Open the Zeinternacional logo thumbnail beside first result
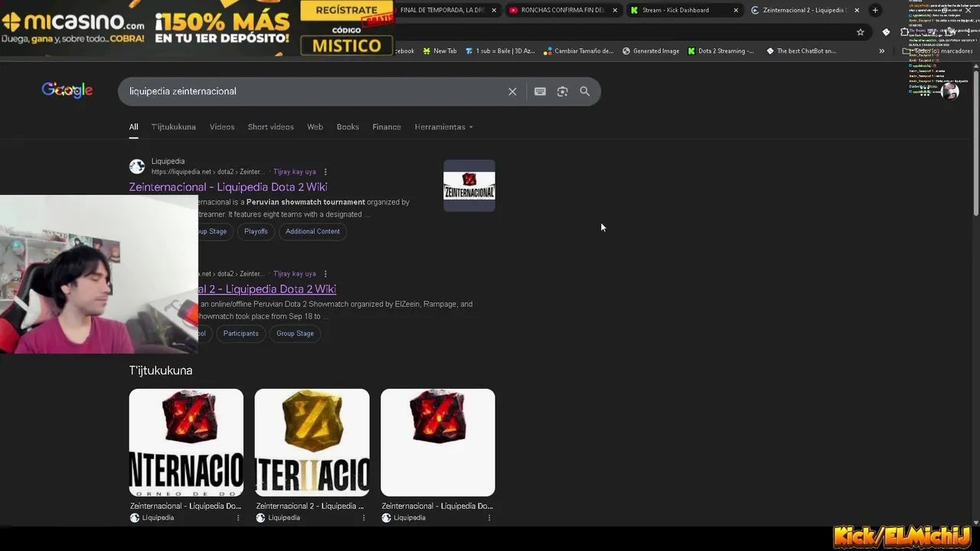 469,185
